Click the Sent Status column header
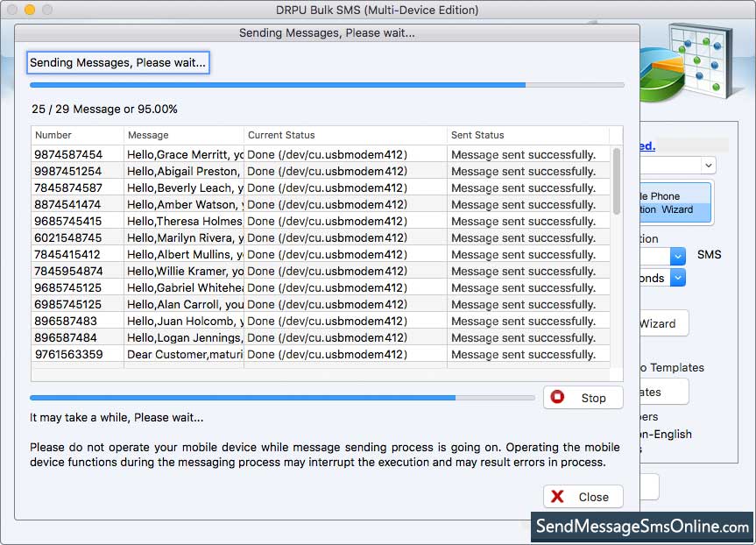 528,135
